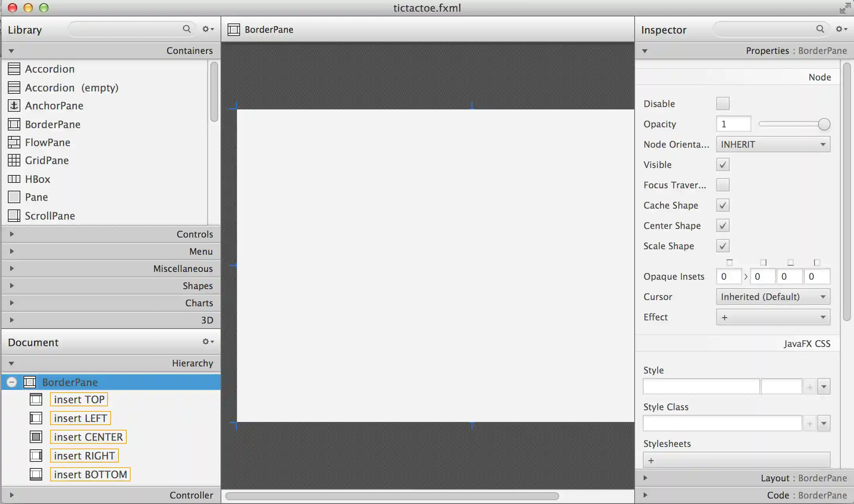The height and width of the screenshot is (504, 854).
Task: Select the GridPane container icon
Action: click(14, 160)
